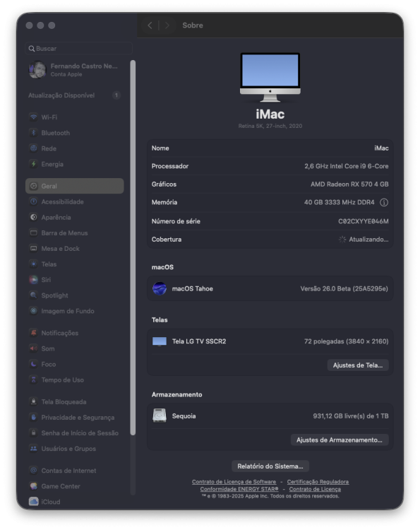Click the update badge showing 1
The image size is (420, 530).
point(116,95)
